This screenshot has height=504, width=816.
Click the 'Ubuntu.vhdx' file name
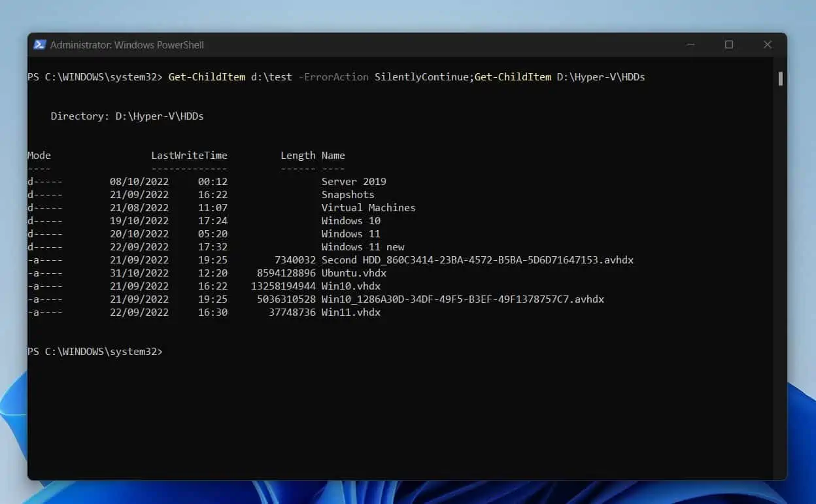point(354,273)
